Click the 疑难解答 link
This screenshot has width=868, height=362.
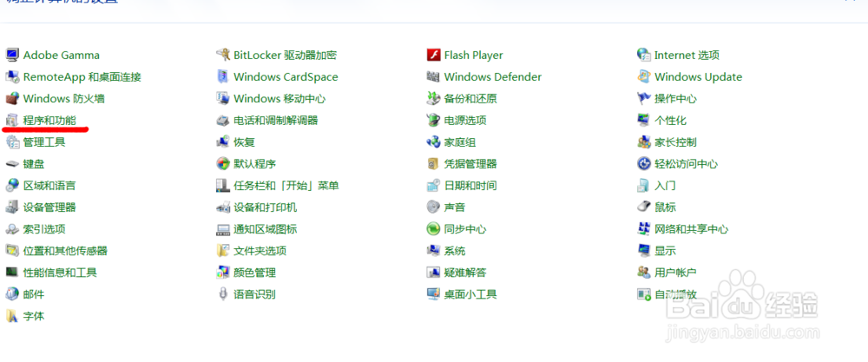point(465,273)
